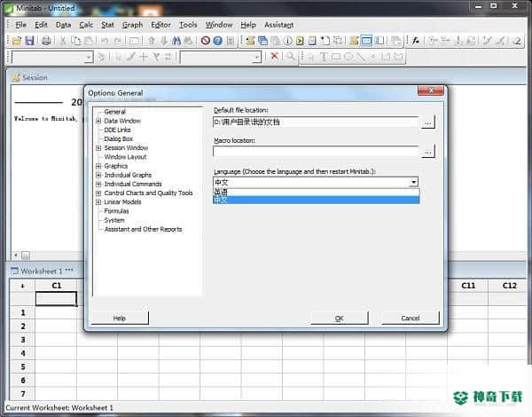Expand the Linear Models tree node

click(x=98, y=202)
